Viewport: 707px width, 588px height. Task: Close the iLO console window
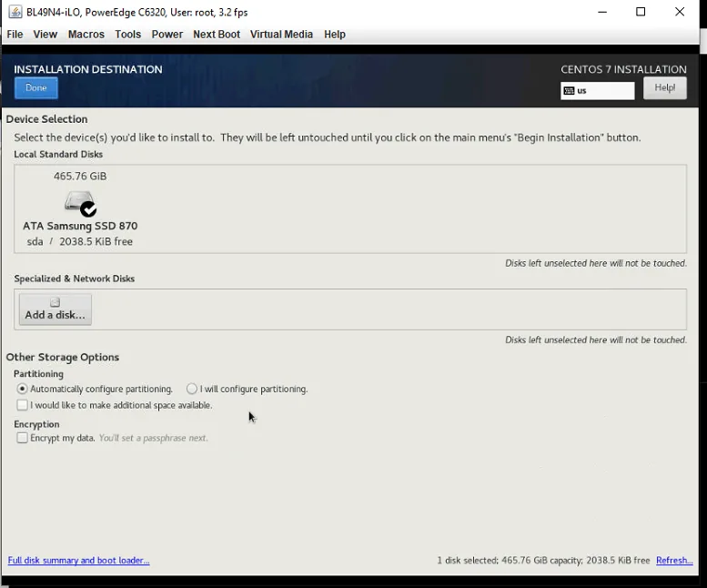pyautogui.click(x=680, y=12)
